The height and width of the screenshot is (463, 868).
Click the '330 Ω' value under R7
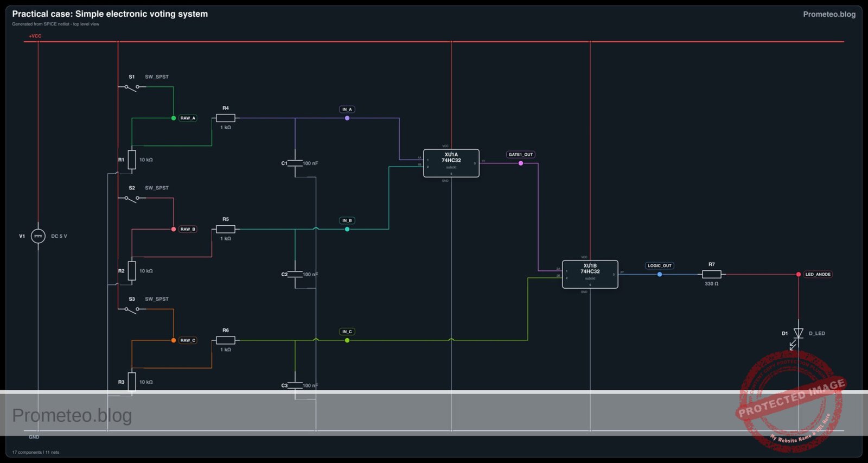(x=712, y=283)
